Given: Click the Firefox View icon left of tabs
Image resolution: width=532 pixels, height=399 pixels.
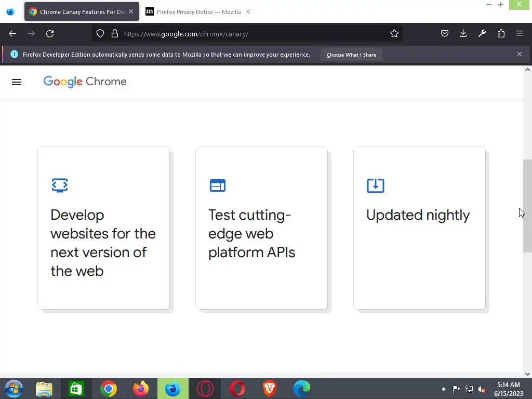Looking at the screenshot, I should click(10, 11).
